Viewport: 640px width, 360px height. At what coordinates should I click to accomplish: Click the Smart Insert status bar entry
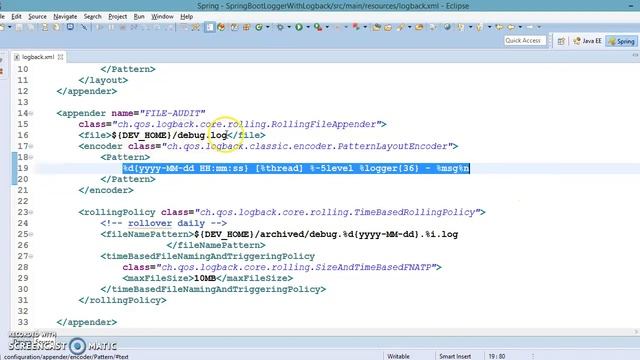point(455,356)
